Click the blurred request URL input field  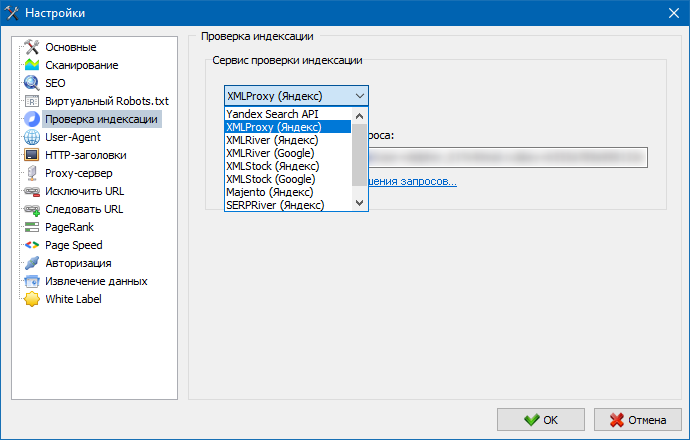click(507, 158)
